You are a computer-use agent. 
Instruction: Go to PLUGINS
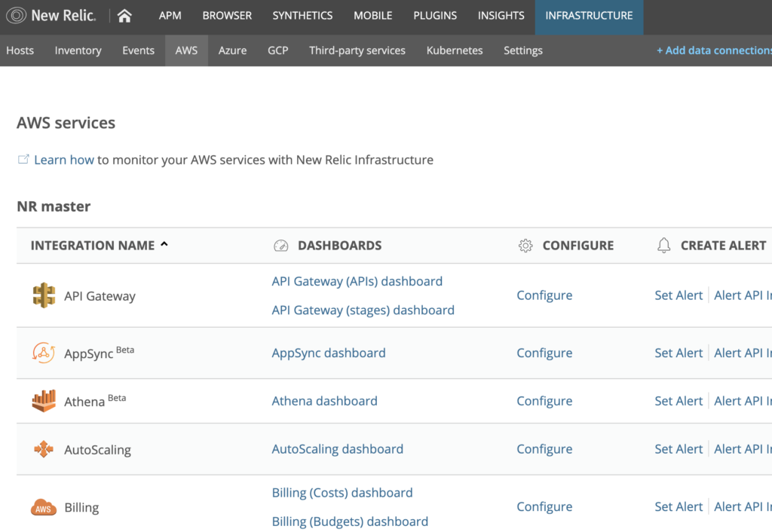coord(435,16)
